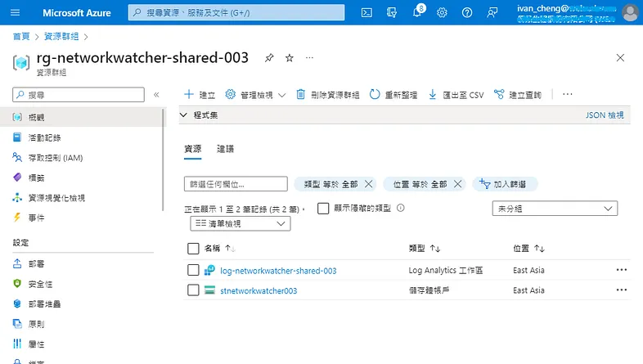Open the 管理檢視 dropdown
The width and height of the screenshot is (643, 364).
(x=255, y=95)
